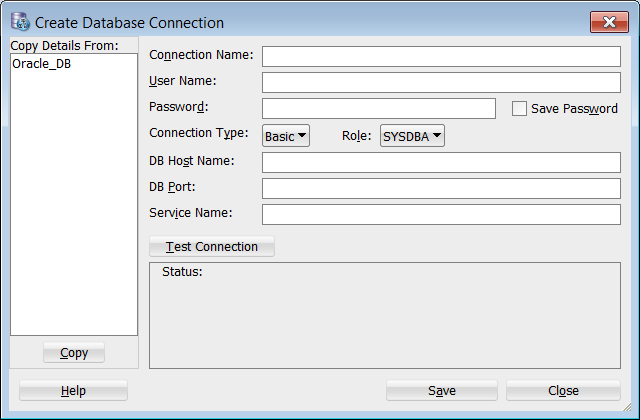Click the Test Connection button

point(212,247)
